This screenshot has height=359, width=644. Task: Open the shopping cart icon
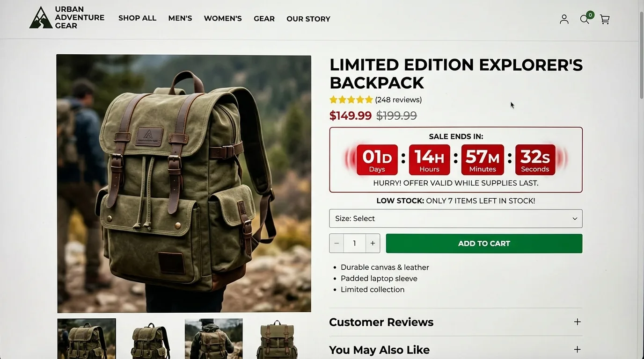[x=605, y=19]
